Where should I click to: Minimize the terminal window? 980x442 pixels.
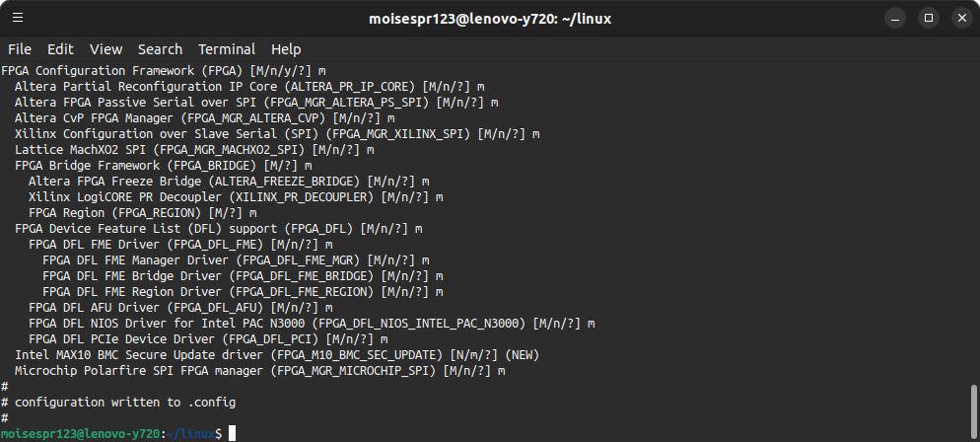[x=895, y=18]
